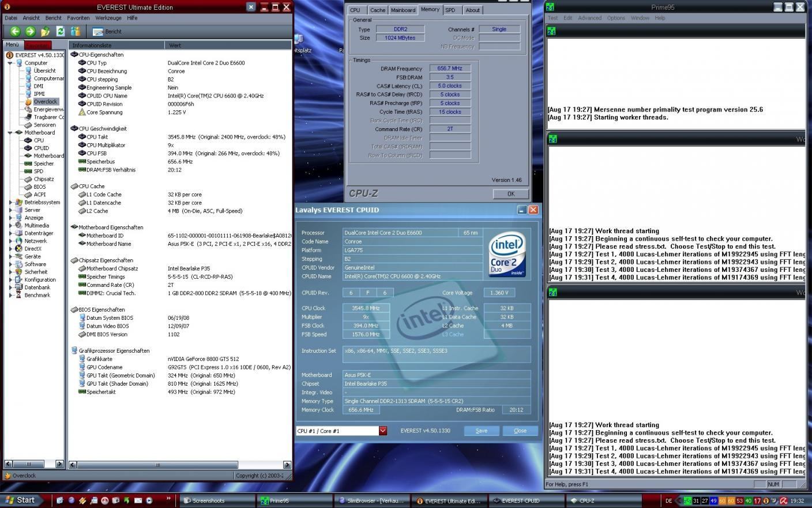Switch to the Mainboard tab in CPU-Z
Image resolution: width=812 pixels, height=508 pixels.
point(403,10)
